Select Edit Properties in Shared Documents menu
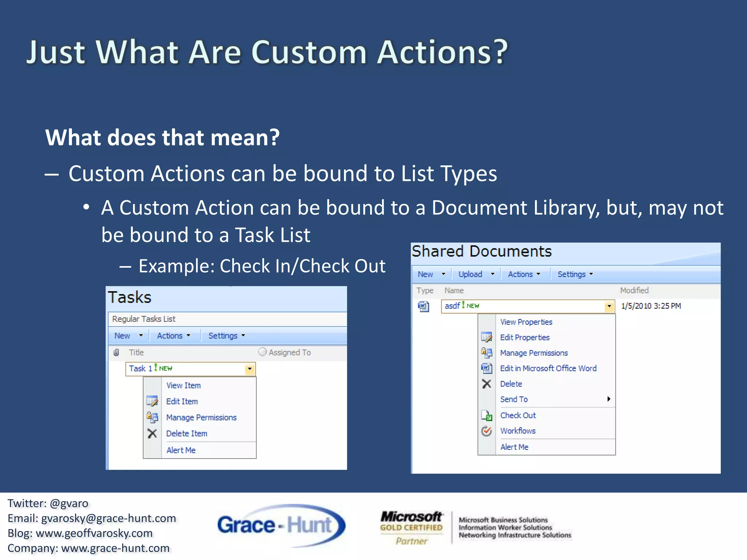The width and height of the screenshot is (747, 560). point(525,338)
